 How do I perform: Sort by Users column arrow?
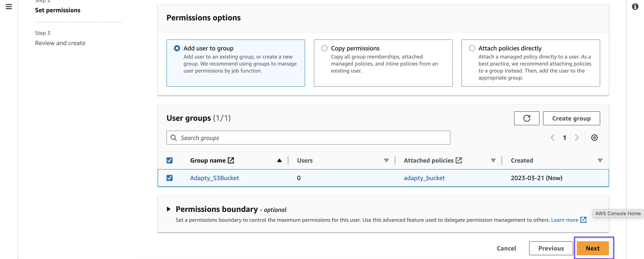click(x=386, y=160)
